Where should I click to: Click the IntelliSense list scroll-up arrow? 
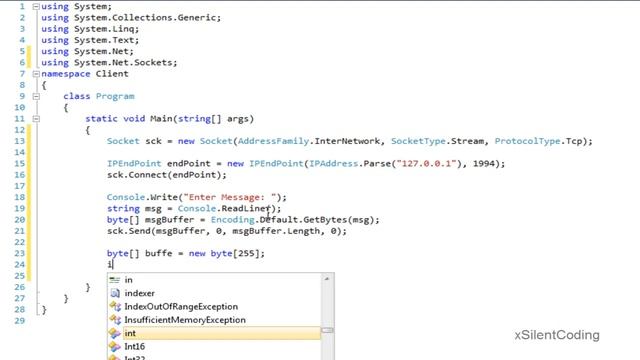pyautogui.click(x=327, y=279)
